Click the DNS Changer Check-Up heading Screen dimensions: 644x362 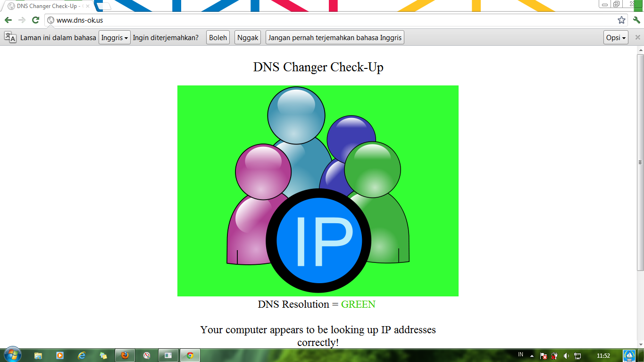(318, 67)
